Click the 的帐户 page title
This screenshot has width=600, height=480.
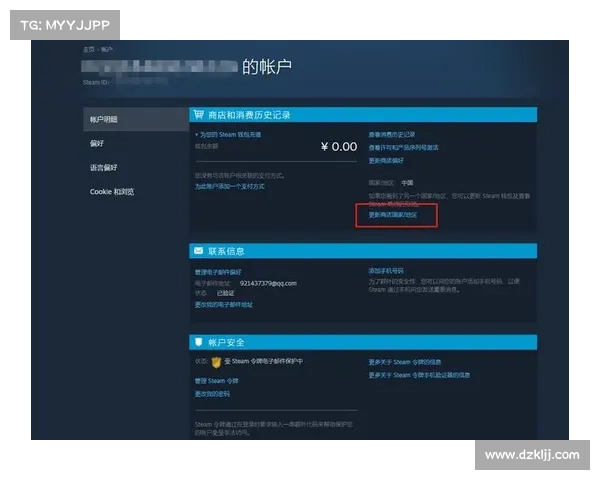[x=267, y=67]
